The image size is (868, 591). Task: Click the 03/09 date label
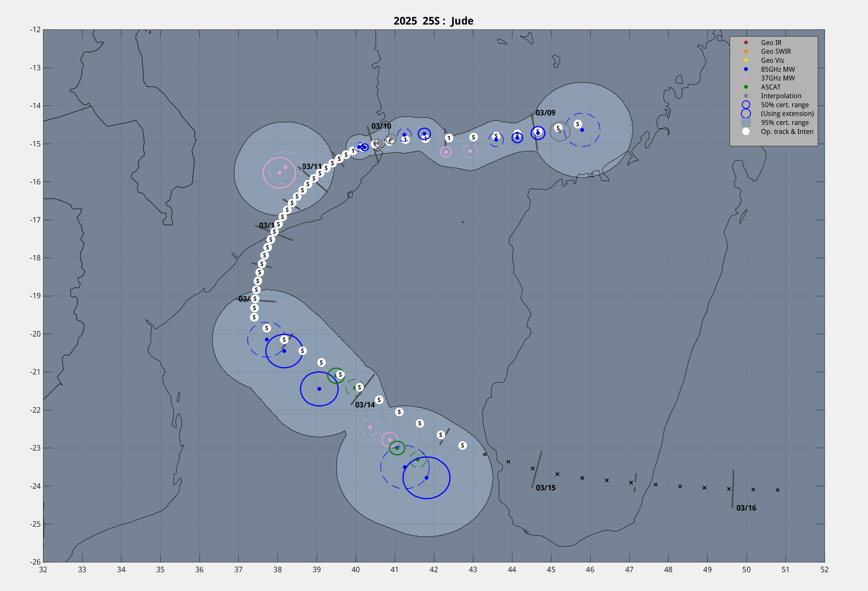coord(545,113)
